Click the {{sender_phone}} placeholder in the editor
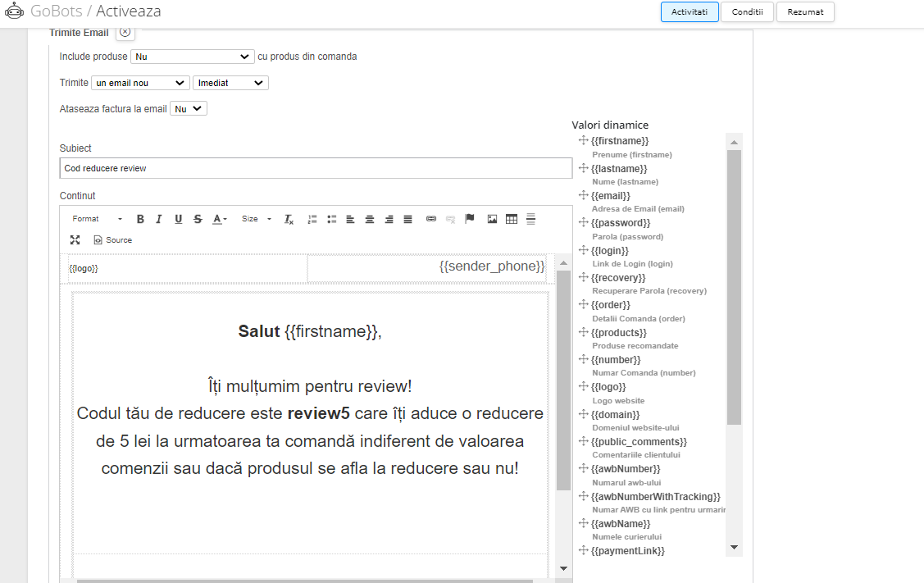Image resolution: width=924 pixels, height=583 pixels. point(492,266)
